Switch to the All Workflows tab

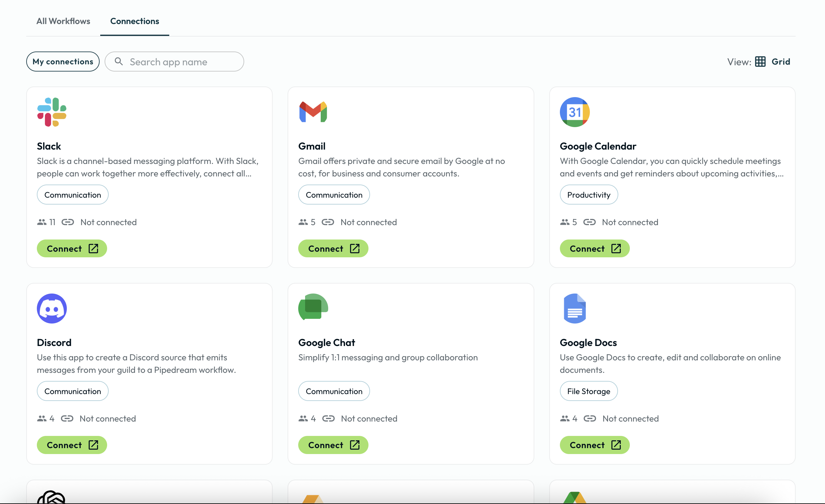tap(63, 21)
